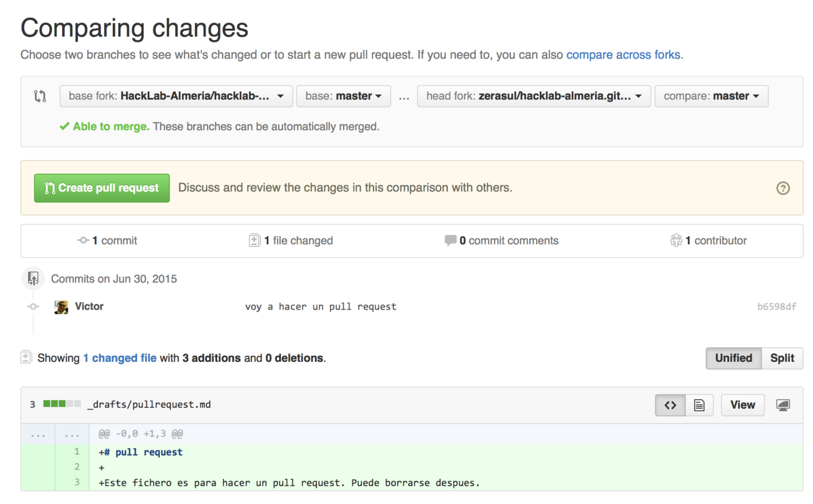Click the green checkmark merge status icon
The height and width of the screenshot is (504, 813).
pyautogui.click(x=64, y=127)
